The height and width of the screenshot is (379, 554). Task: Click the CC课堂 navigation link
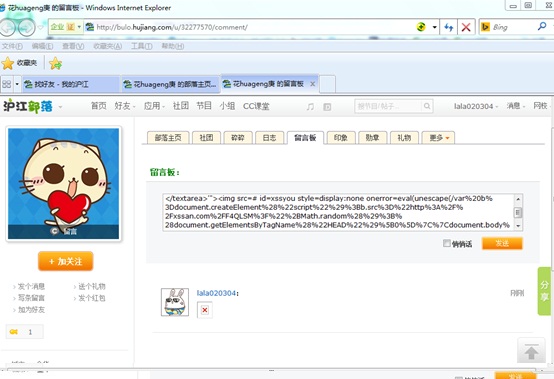click(x=256, y=106)
